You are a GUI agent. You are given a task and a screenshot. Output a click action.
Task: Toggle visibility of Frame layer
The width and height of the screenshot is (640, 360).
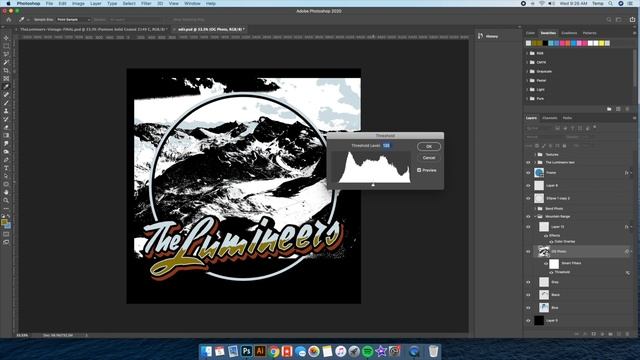[x=528, y=173]
